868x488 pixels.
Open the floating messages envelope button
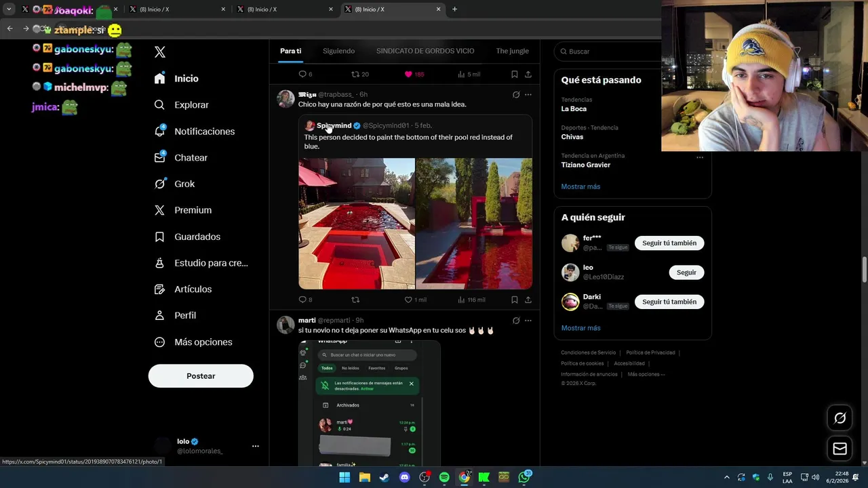click(840, 449)
